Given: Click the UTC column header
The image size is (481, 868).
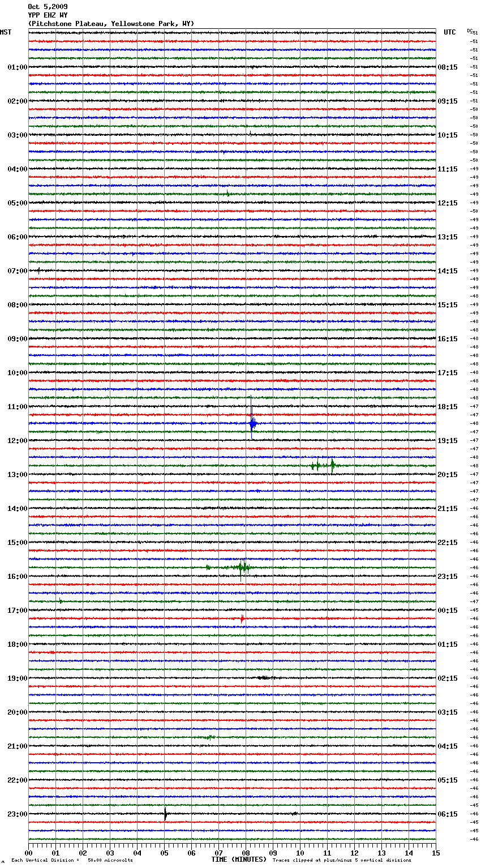Looking at the screenshot, I should pyautogui.click(x=450, y=32).
